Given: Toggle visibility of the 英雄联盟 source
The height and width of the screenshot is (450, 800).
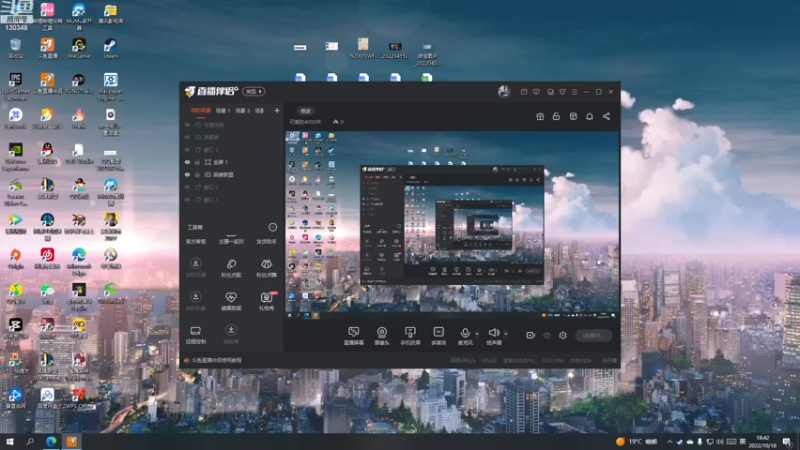Looking at the screenshot, I should [x=187, y=174].
